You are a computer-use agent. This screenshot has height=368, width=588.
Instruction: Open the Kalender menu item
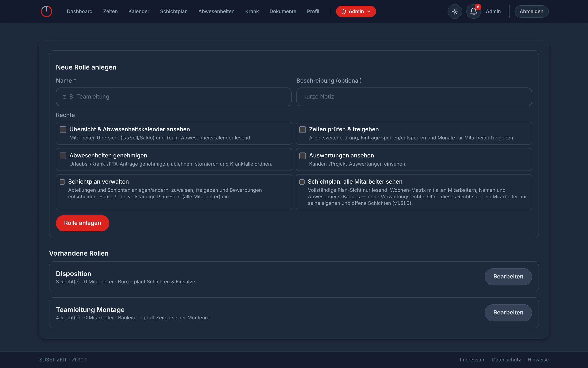pyautogui.click(x=139, y=11)
